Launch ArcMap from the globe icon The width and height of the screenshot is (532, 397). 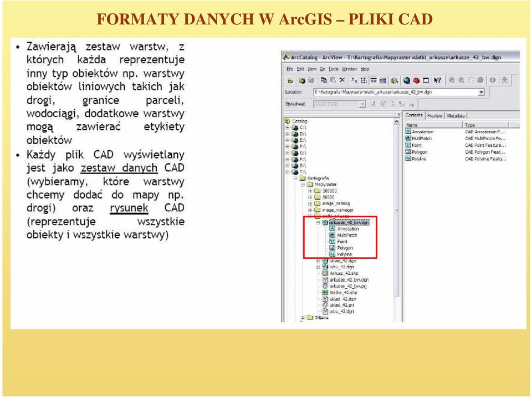(x=407, y=80)
